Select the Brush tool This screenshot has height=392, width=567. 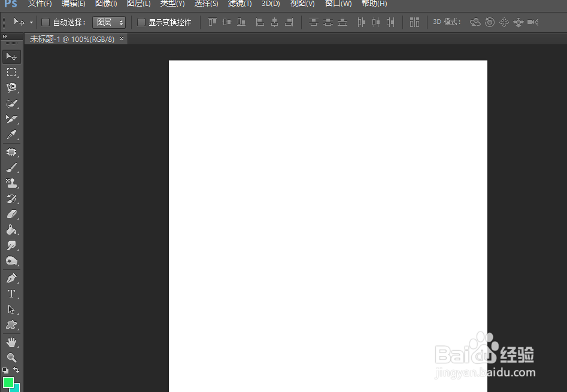11,168
